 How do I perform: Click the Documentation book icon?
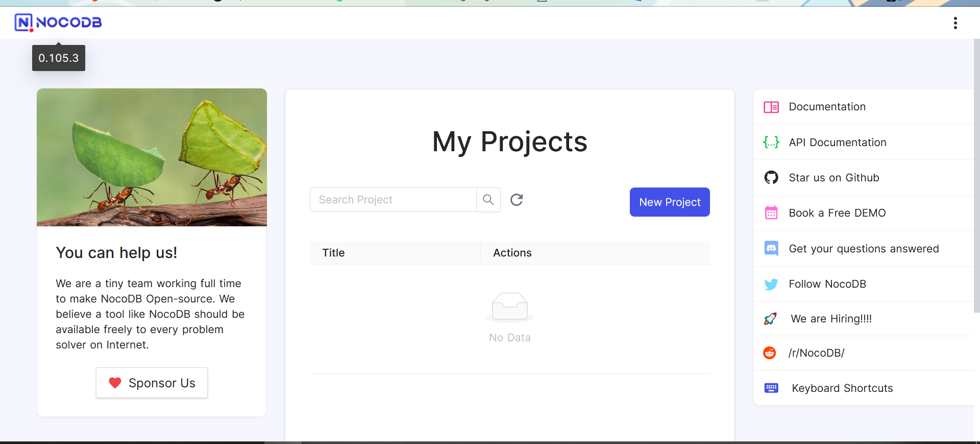tap(771, 107)
